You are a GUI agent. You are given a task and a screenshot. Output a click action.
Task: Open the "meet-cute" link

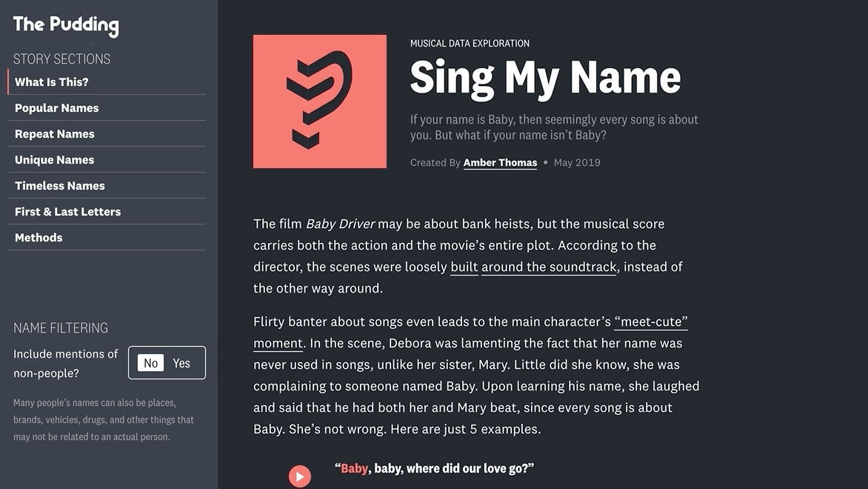point(651,322)
